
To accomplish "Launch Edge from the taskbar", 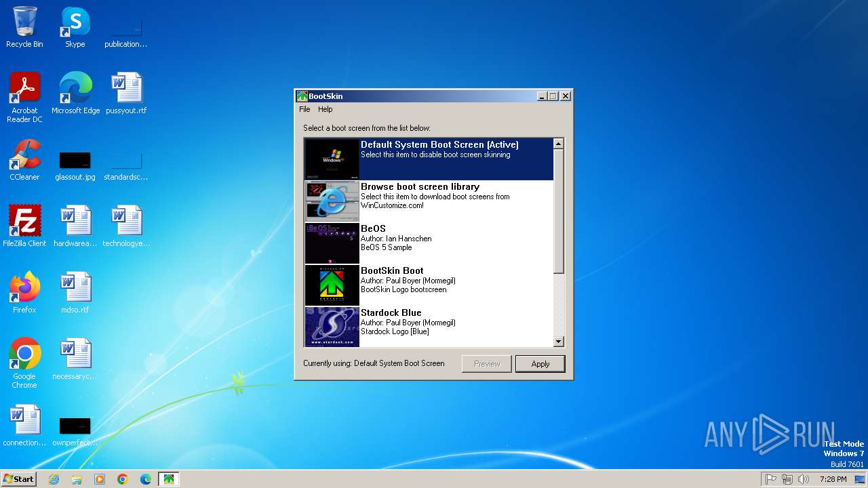I will click(x=146, y=479).
